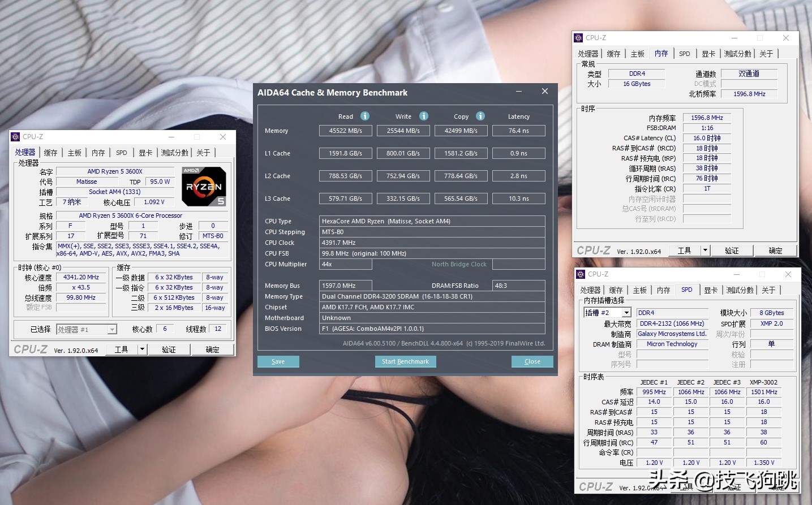This screenshot has width=812, height=505.
Task: Click the Ryzen 5 logo in CPU-Z
Action: 203,187
